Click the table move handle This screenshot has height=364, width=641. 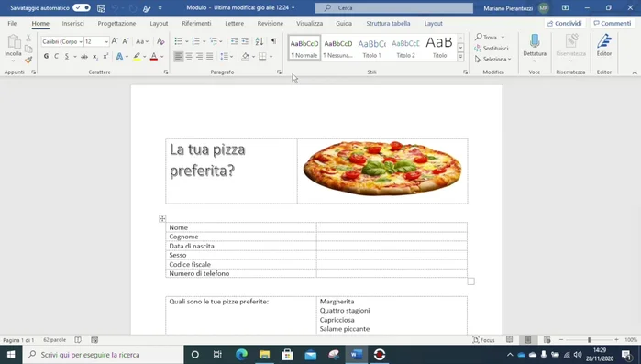click(162, 219)
